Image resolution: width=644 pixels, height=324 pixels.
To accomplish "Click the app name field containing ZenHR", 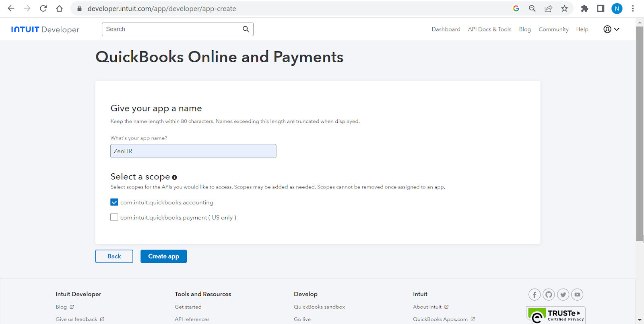I will [193, 151].
